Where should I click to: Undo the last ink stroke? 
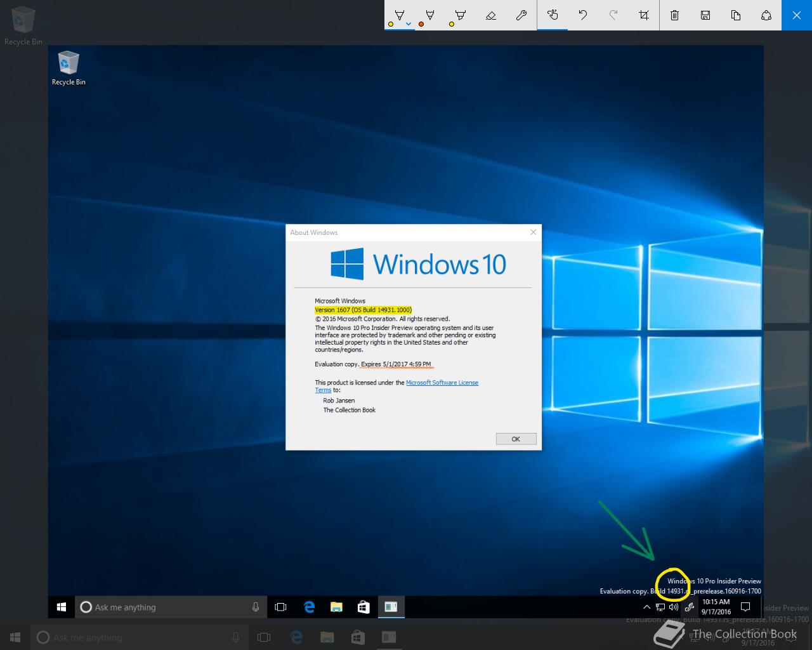582,15
